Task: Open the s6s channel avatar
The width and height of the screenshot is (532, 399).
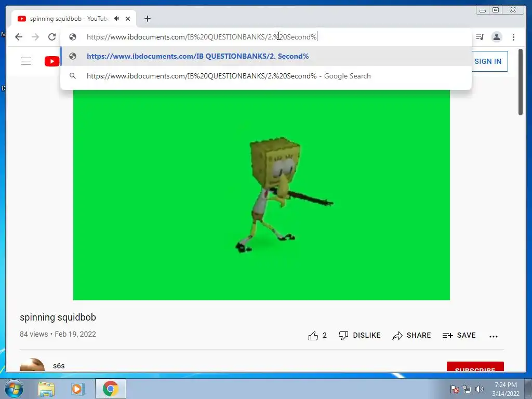Action: coord(32,364)
